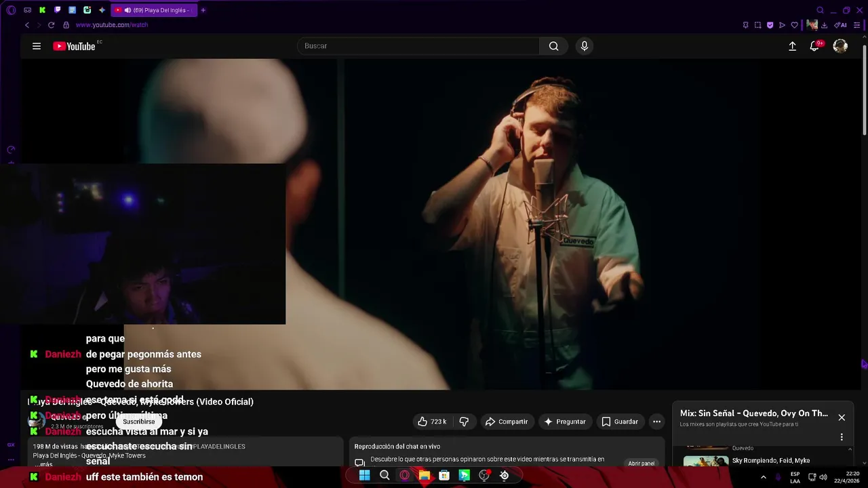
Task: Run the YouTube search magnifier button
Action: [x=554, y=46]
